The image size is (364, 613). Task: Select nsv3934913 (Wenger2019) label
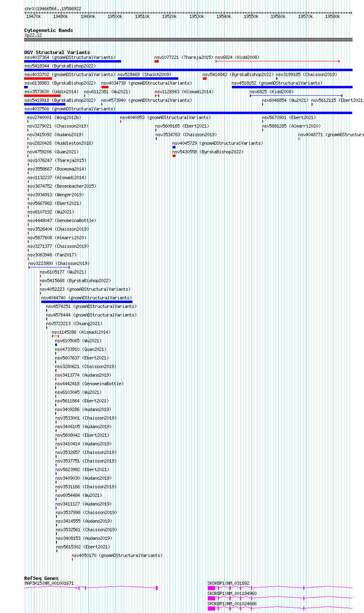click(x=56, y=195)
